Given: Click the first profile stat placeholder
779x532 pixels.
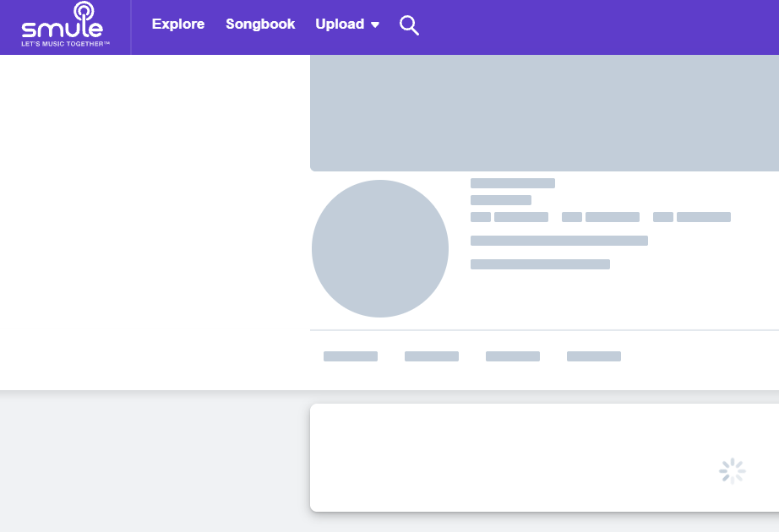Looking at the screenshot, I should [x=509, y=217].
